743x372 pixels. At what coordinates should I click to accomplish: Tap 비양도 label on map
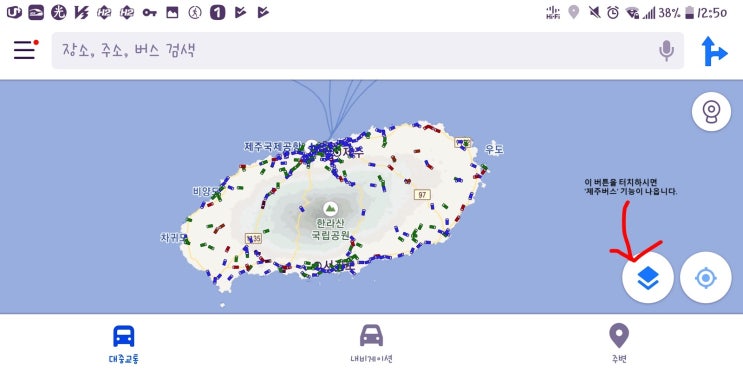(206, 191)
